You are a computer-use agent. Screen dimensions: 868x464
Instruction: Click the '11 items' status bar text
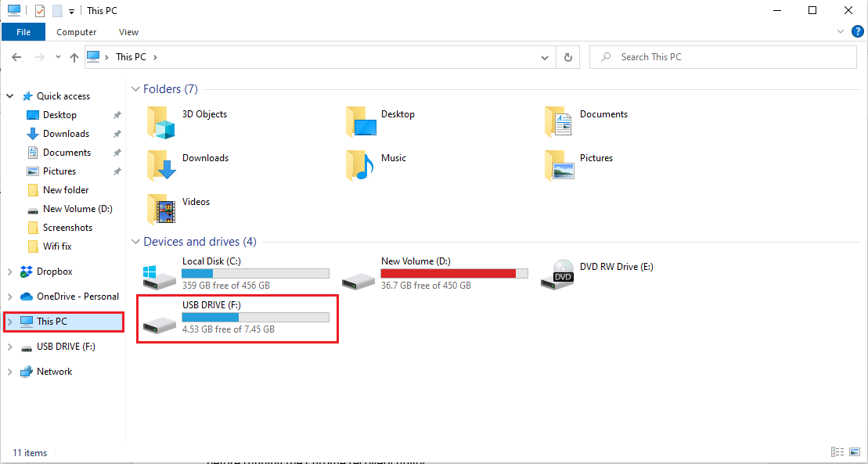coord(30,453)
